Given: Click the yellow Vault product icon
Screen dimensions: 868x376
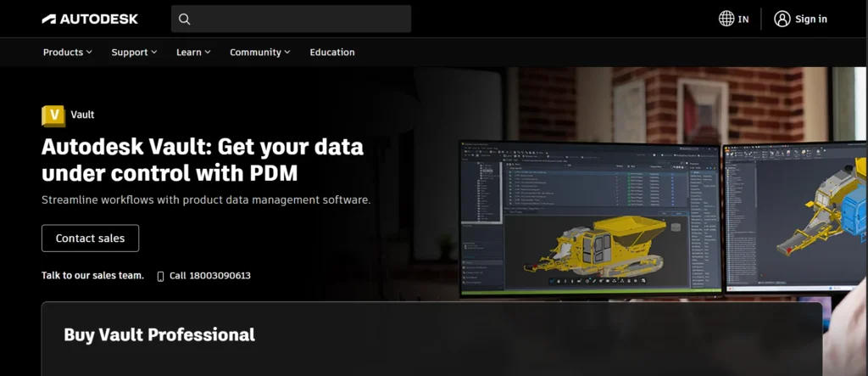Looking at the screenshot, I should click(53, 115).
